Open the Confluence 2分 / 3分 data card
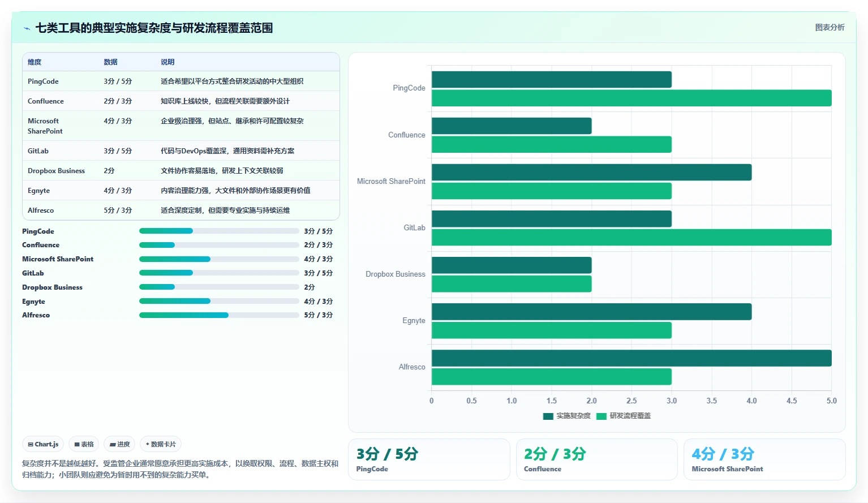Image resolution: width=868 pixels, height=503 pixels. [596, 459]
